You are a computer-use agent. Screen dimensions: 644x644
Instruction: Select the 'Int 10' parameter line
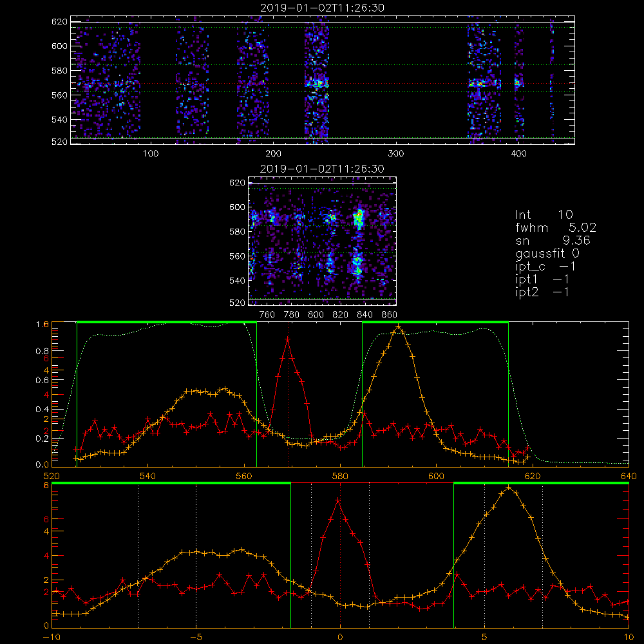tap(544, 215)
